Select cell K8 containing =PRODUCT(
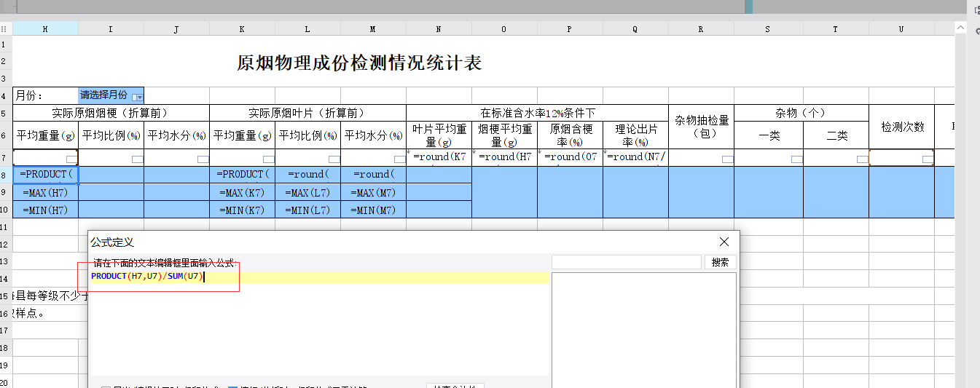 tap(242, 175)
